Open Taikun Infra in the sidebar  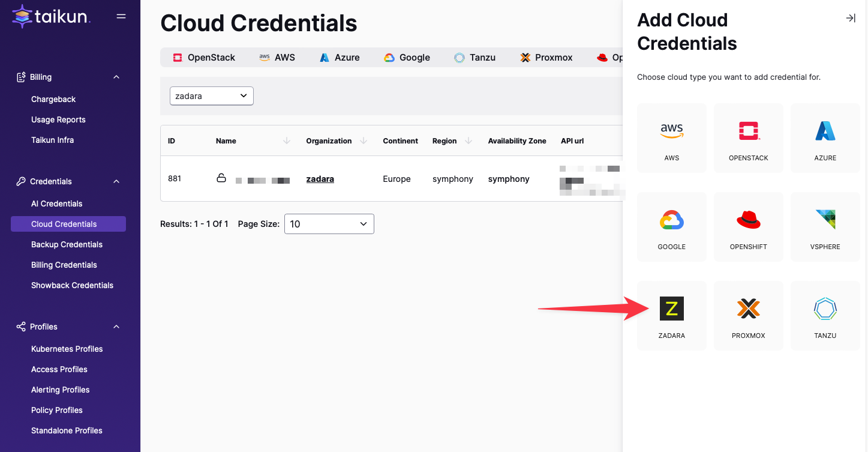(x=52, y=140)
